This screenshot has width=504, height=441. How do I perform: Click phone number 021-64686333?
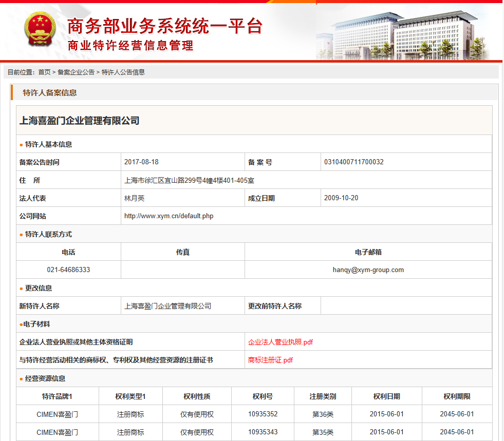coord(68,270)
